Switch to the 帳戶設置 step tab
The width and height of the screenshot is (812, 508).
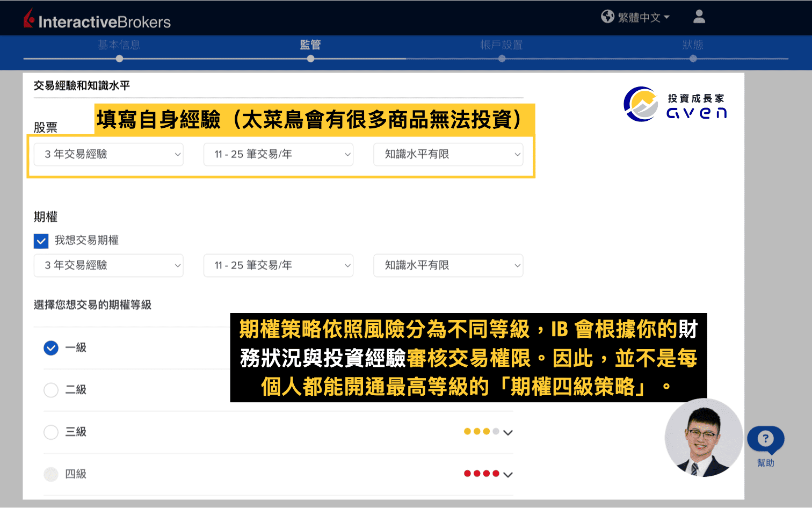(502, 45)
